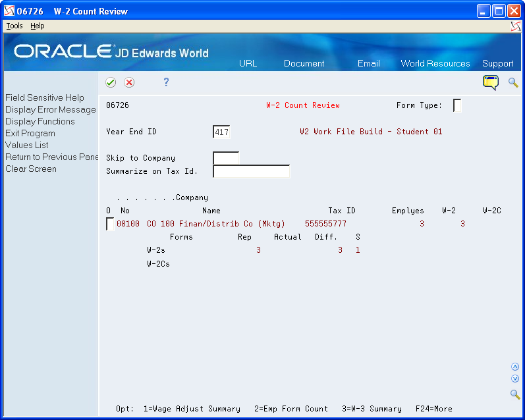The image size is (525, 420).
Task: Open Values List
Action: [27, 145]
